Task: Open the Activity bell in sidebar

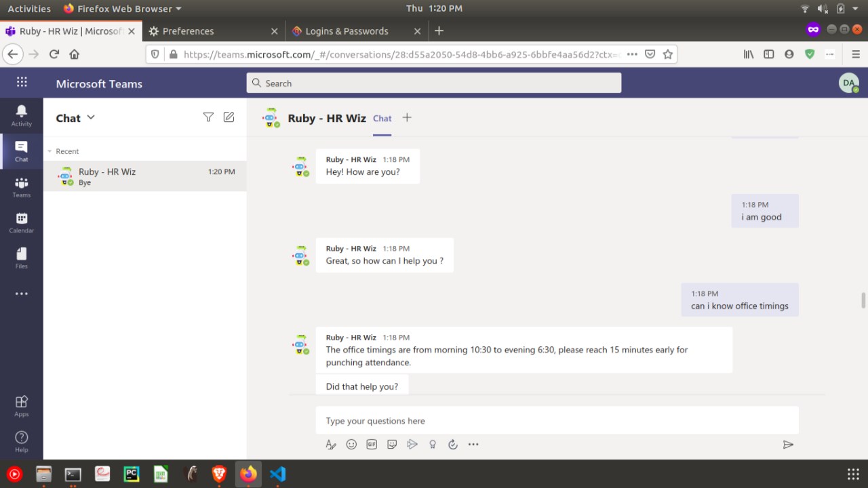Action: (22, 115)
